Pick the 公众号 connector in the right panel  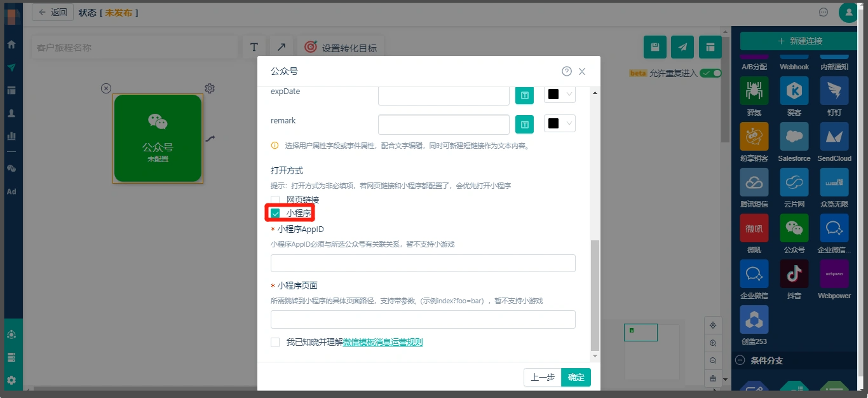794,228
